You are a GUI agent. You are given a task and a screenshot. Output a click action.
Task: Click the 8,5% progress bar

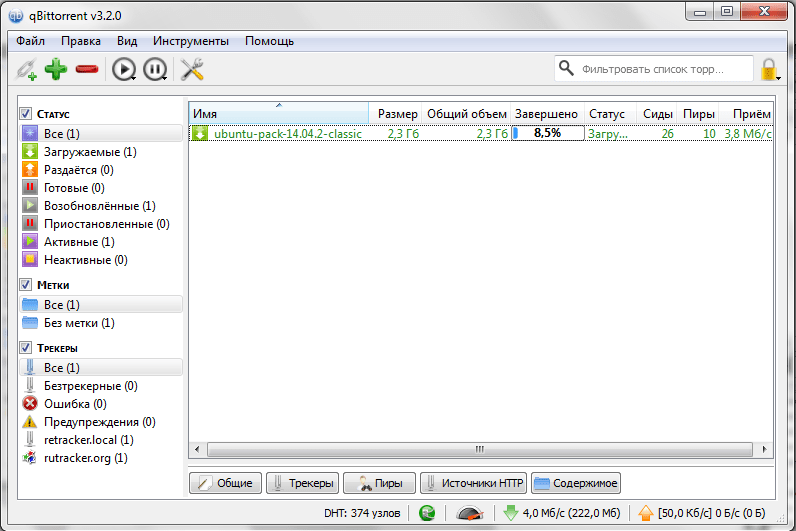coord(548,134)
